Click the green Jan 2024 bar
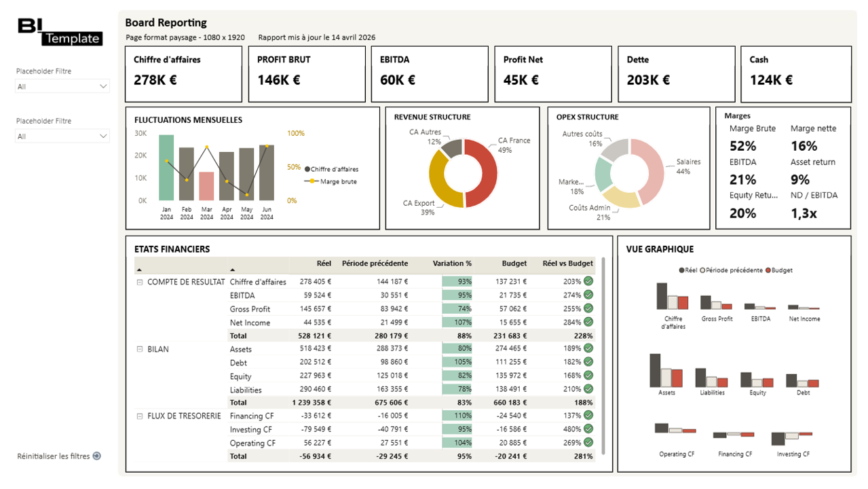The height and width of the screenshot is (489, 868). (166, 167)
